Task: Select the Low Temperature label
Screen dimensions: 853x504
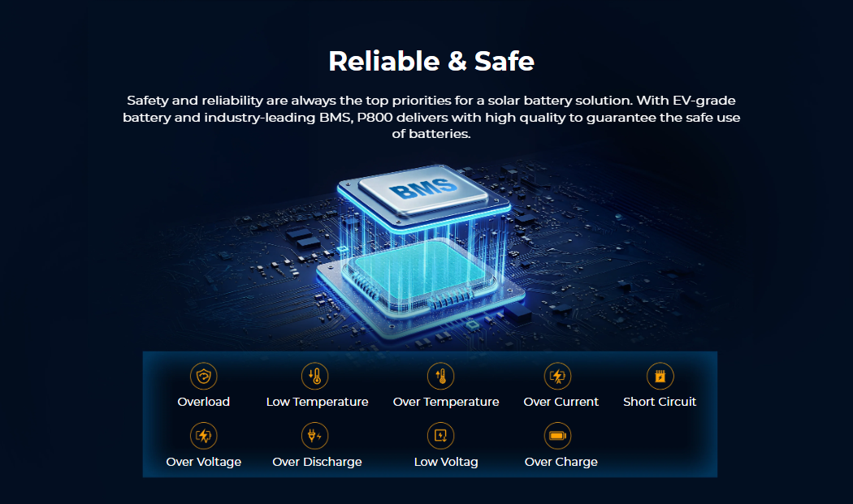Action: (317, 402)
